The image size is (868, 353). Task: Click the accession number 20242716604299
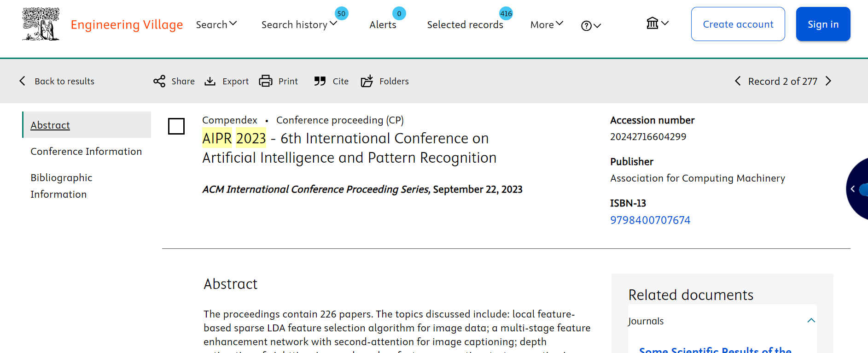coord(648,136)
